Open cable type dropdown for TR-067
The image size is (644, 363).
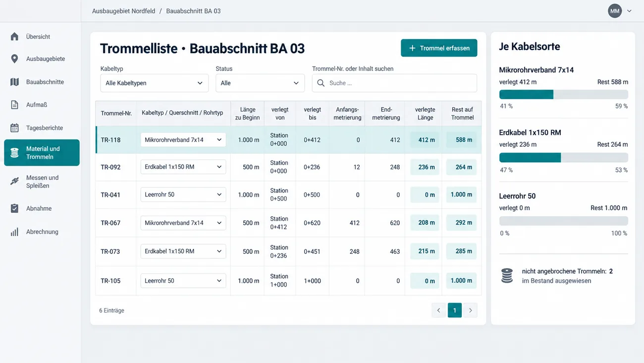click(x=183, y=223)
